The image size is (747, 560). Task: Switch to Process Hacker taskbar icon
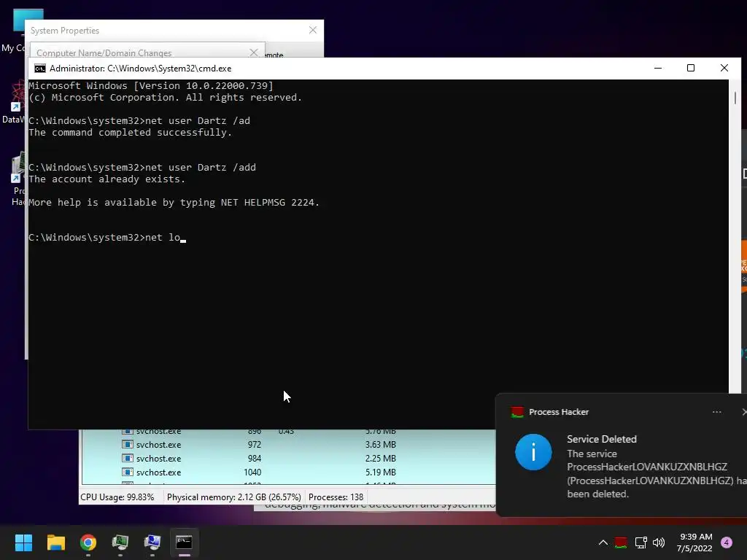120,542
